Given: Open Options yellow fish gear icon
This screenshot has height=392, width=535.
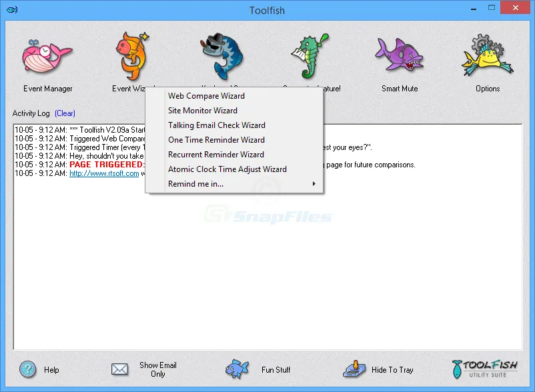Looking at the screenshot, I should tap(487, 55).
